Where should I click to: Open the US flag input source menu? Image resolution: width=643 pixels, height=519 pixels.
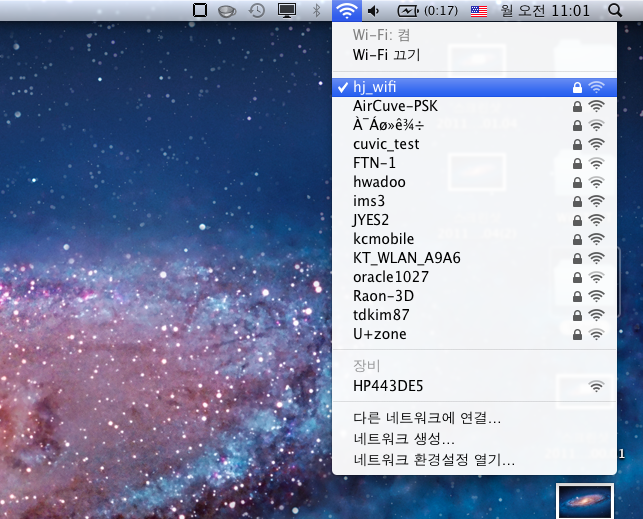pyautogui.click(x=479, y=11)
